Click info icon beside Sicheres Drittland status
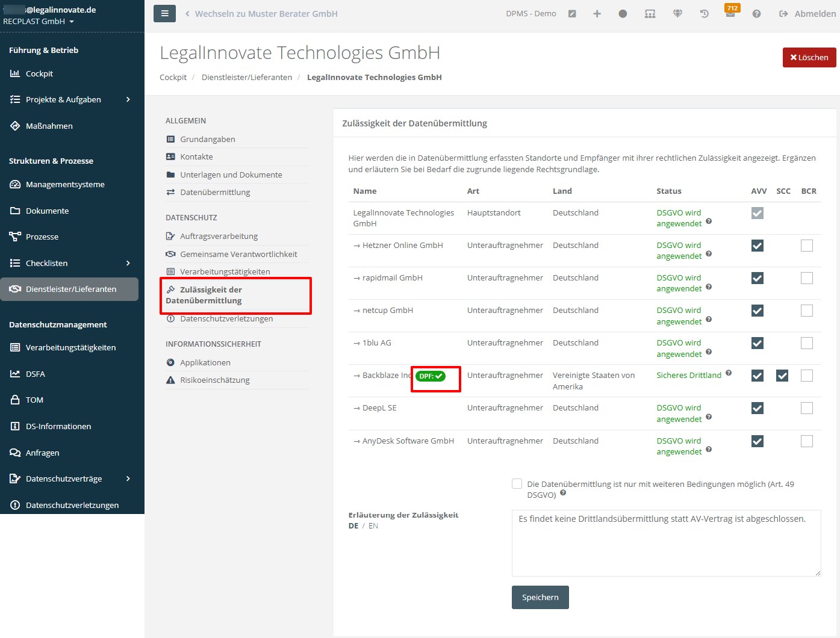 pos(729,373)
